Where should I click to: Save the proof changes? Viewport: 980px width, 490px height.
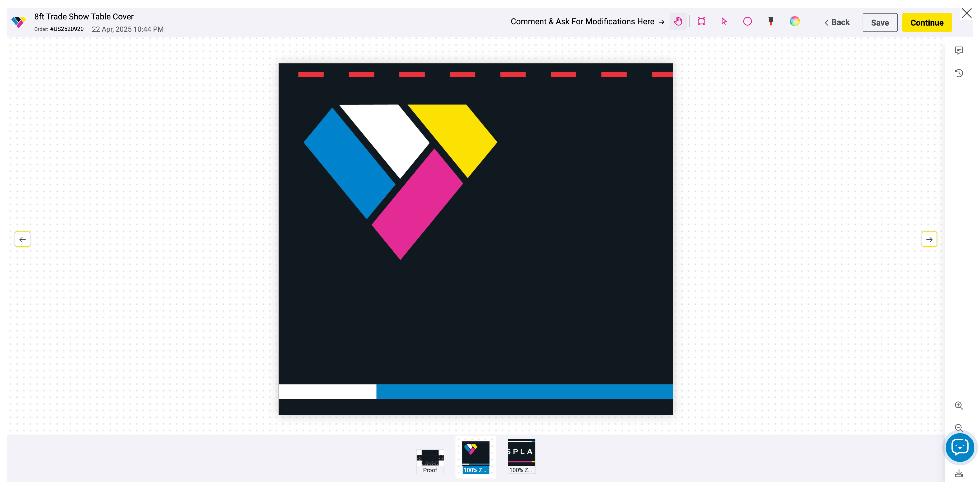click(879, 23)
